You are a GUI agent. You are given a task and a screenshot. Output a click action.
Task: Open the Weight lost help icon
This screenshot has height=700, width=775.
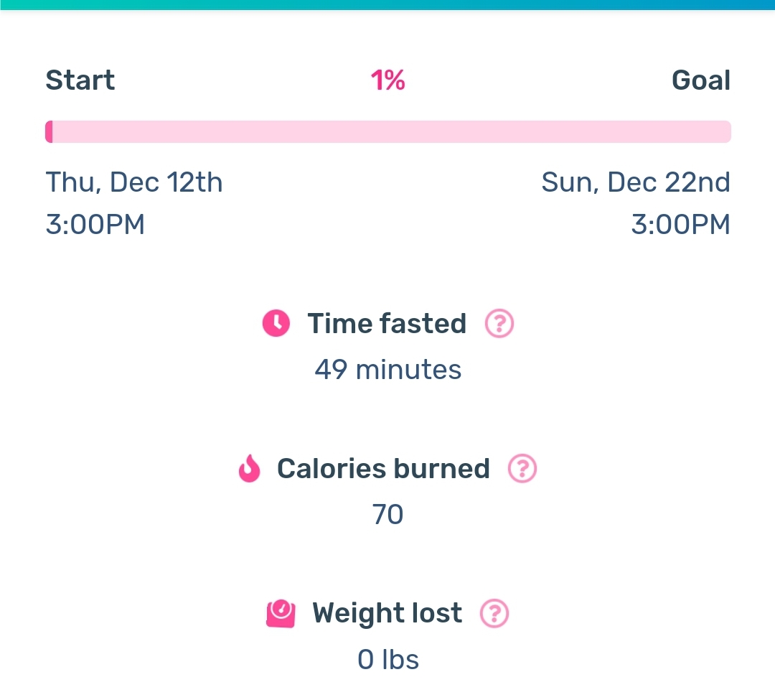pos(494,614)
